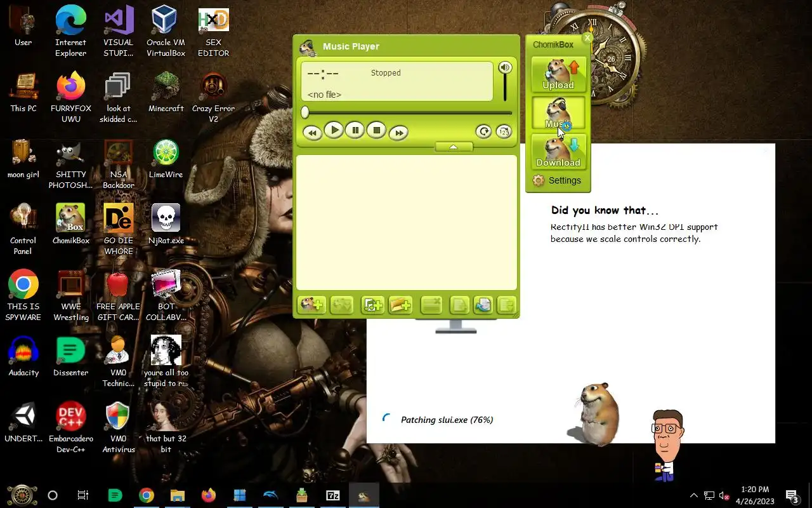Click the hamster character in patcher window
Image resolution: width=812 pixels, height=508 pixels.
pyautogui.click(x=595, y=413)
